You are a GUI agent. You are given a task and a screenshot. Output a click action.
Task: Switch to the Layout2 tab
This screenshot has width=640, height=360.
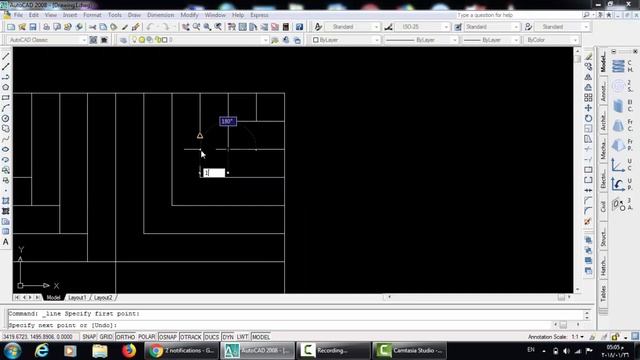pyautogui.click(x=103, y=298)
